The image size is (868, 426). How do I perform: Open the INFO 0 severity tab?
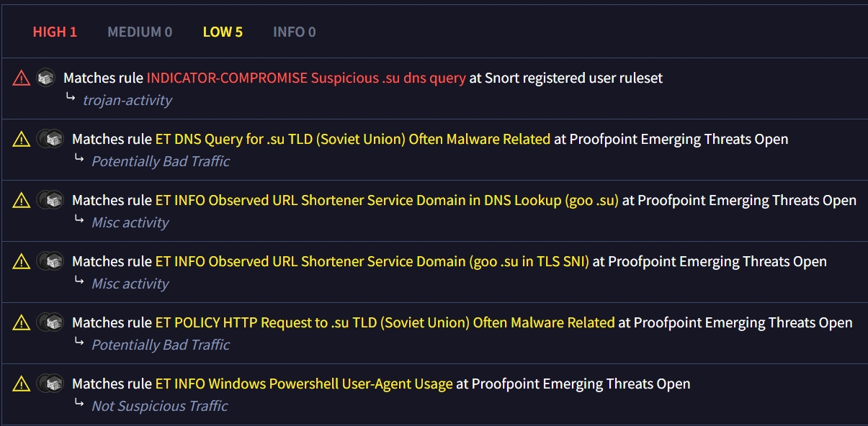pos(294,32)
